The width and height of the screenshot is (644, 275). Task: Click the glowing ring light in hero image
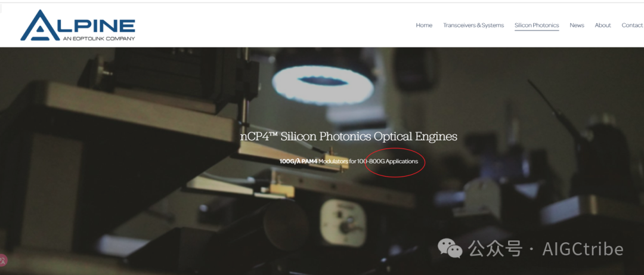pyautogui.click(x=323, y=81)
